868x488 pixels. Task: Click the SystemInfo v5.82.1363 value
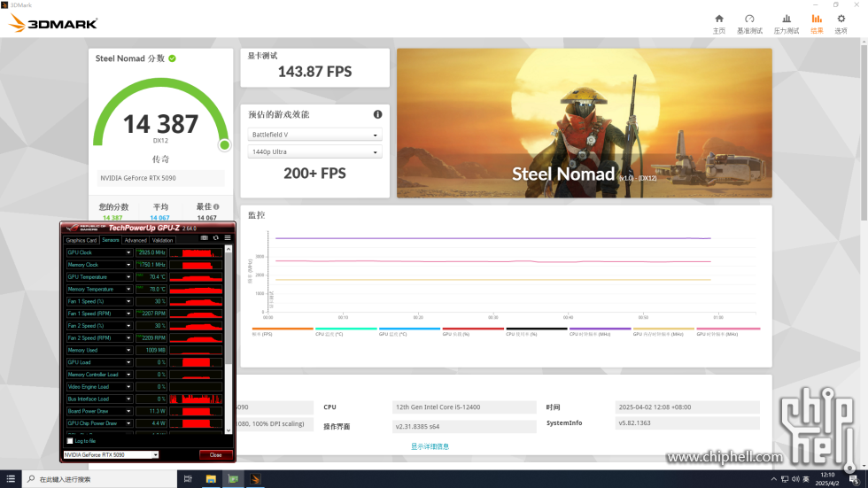pos(687,422)
